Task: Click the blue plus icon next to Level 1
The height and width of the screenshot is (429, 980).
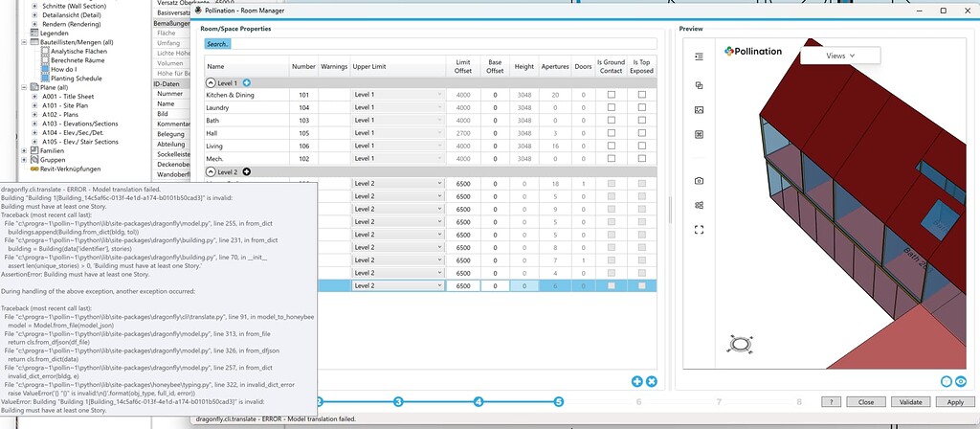Action: [x=246, y=82]
